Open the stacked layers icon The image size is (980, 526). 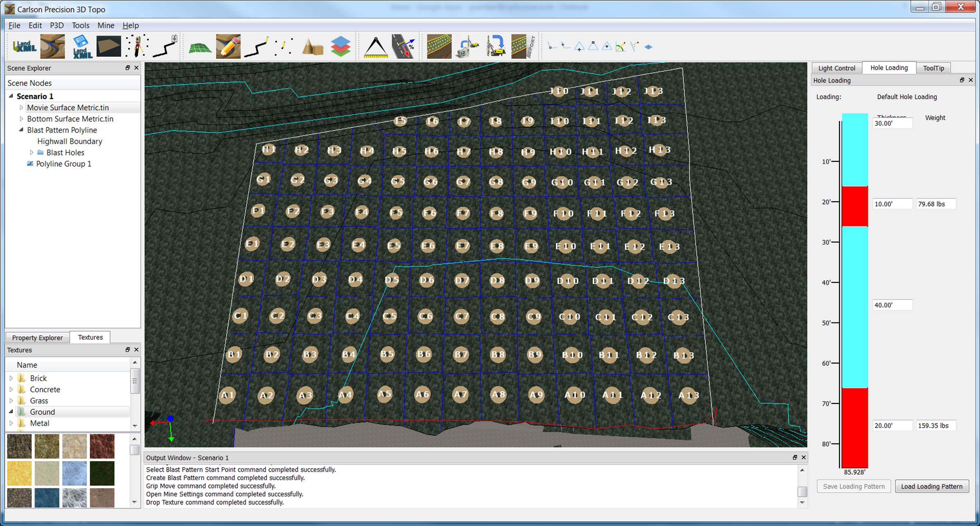point(340,47)
